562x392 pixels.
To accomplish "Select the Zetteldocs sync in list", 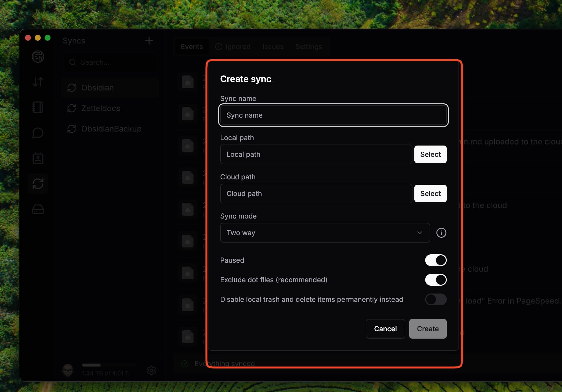I will coord(101,108).
